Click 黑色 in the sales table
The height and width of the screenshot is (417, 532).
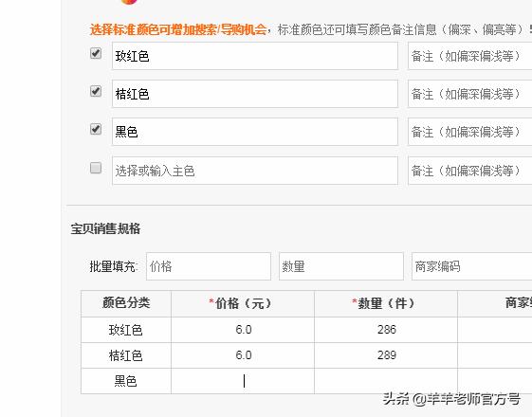click(125, 381)
